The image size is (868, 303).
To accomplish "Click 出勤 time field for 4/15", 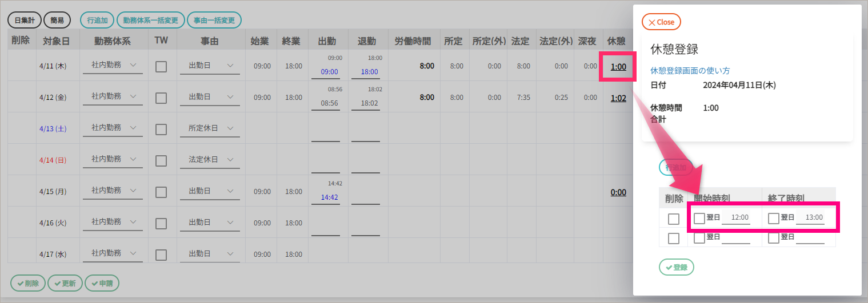I will 329,197.
